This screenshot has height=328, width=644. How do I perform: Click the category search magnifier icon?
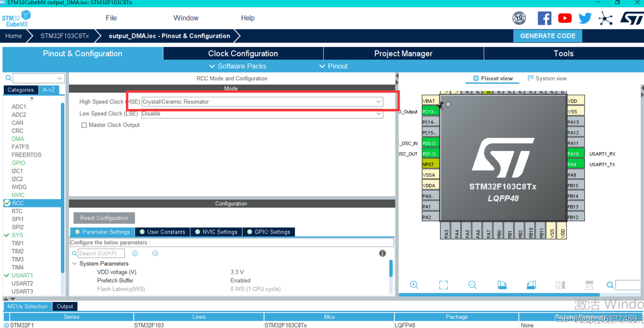click(8, 78)
